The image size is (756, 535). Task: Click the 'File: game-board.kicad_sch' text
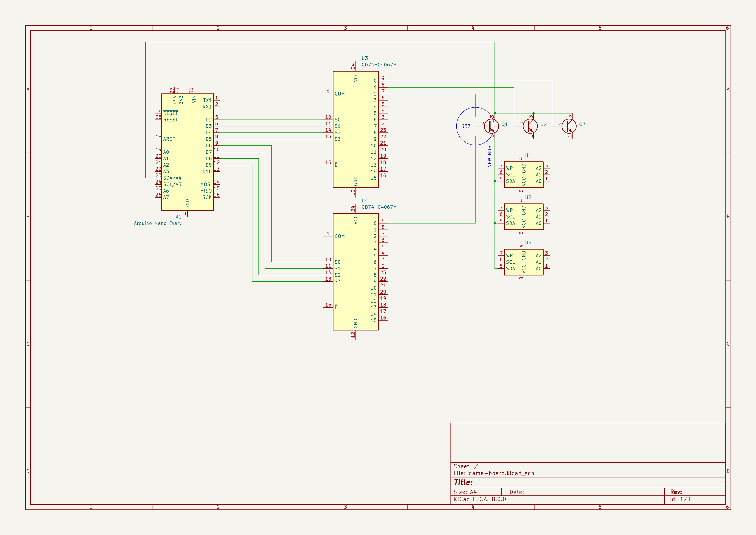pyautogui.click(x=494, y=473)
